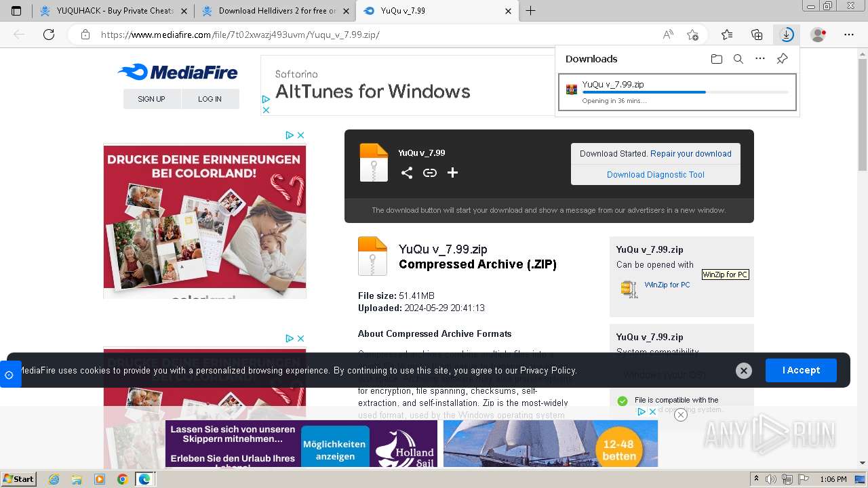Toggle the Downloads toolbar button
868x488 pixels.
(787, 35)
